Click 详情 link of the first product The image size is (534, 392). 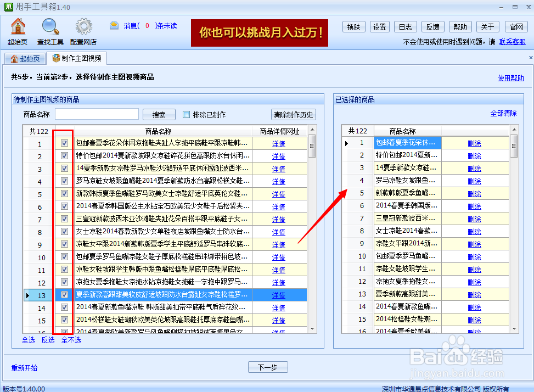[x=278, y=143]
